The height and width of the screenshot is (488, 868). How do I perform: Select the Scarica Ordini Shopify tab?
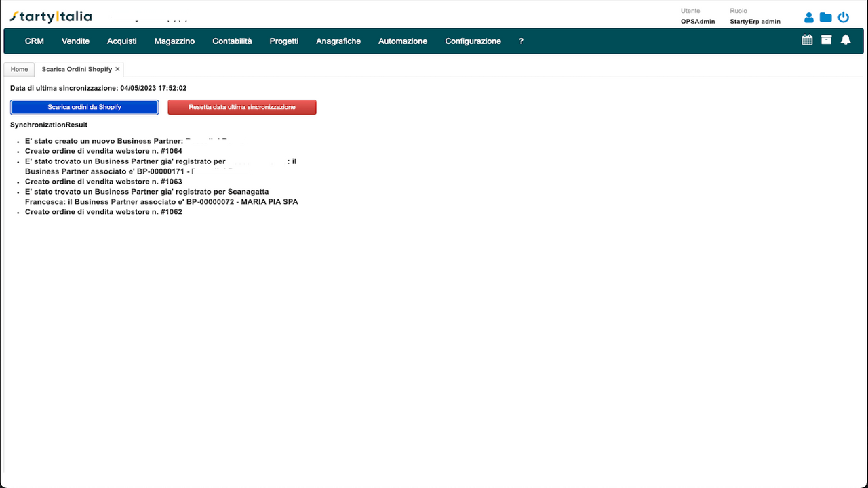point(77,69)
